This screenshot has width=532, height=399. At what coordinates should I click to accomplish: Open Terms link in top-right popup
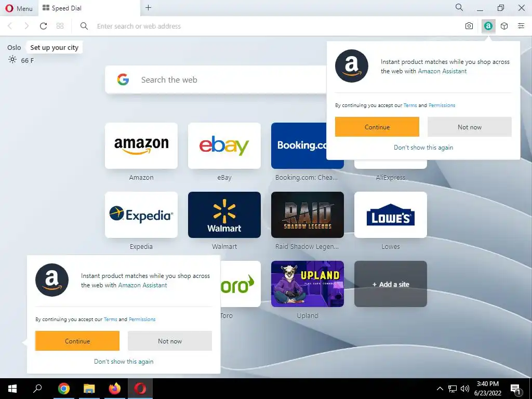[410, 105]
